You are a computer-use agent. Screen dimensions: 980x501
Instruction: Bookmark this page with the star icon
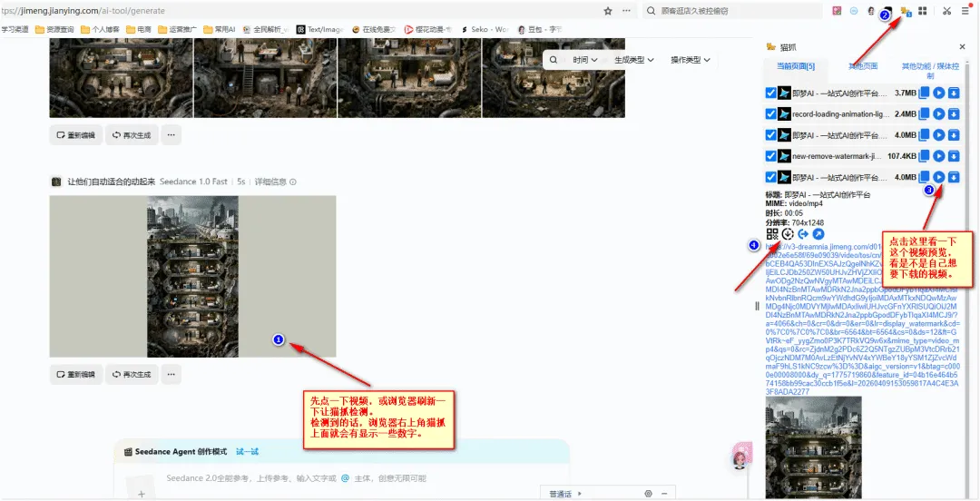click(x=607, y=11)
